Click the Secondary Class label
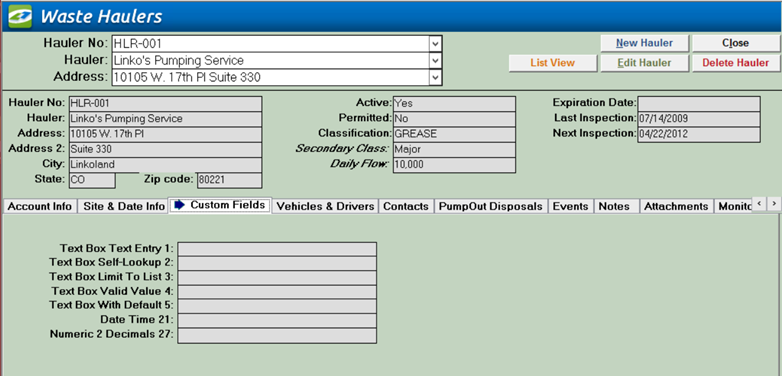782x376 pixels. pyautogui.click(x=342, y=149)
